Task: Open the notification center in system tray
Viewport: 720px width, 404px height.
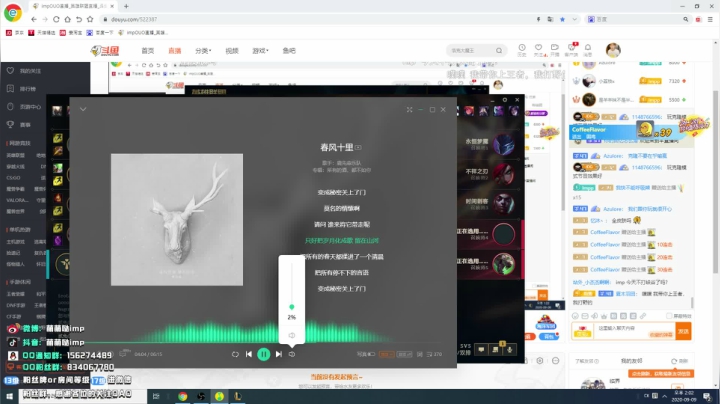Action: (x=708, y=396)
